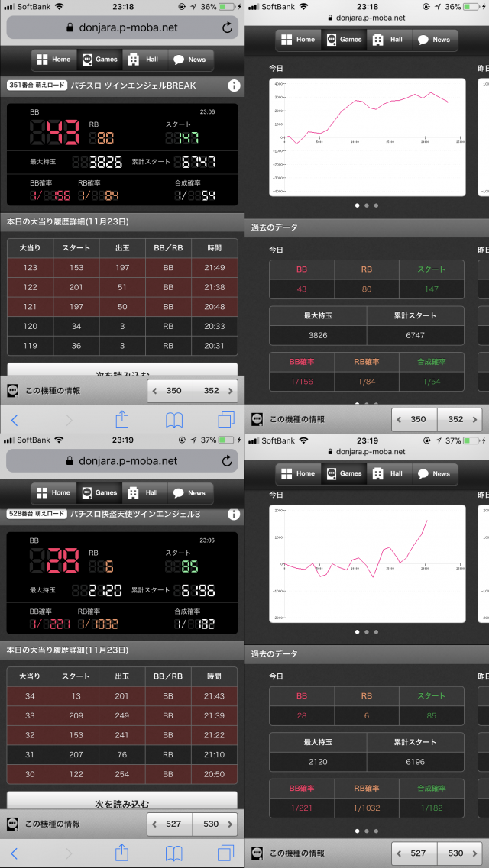Tap Safari share icon under the 351番台 history table

point(121,419)
